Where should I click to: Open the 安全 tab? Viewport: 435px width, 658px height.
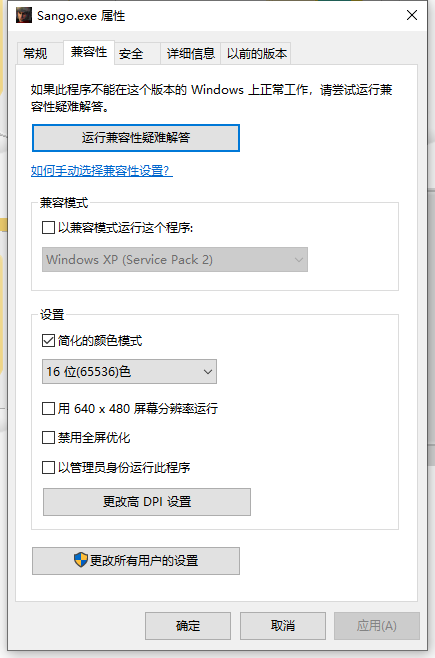point(131,54)
